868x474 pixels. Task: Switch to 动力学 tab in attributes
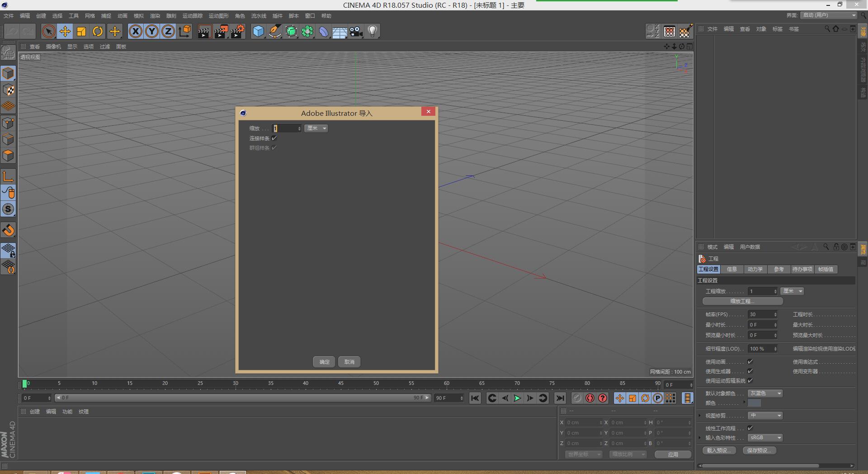pyautogui.click(x=755, y=269)
